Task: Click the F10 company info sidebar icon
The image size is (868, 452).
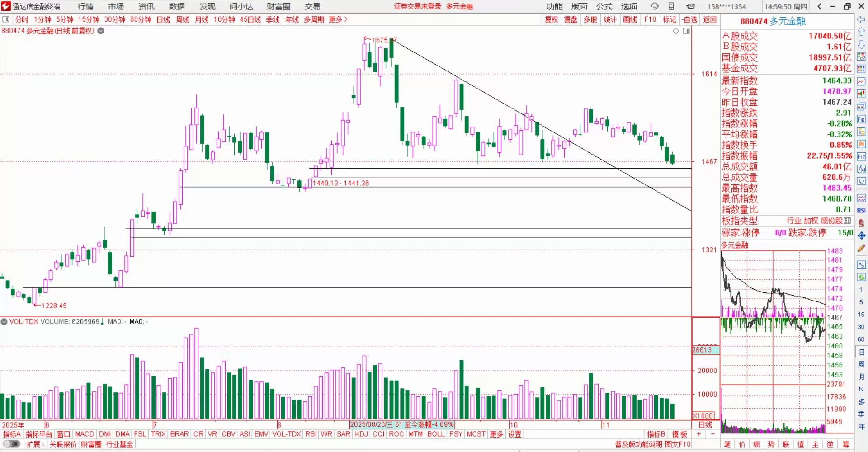Action: [861, 119]
